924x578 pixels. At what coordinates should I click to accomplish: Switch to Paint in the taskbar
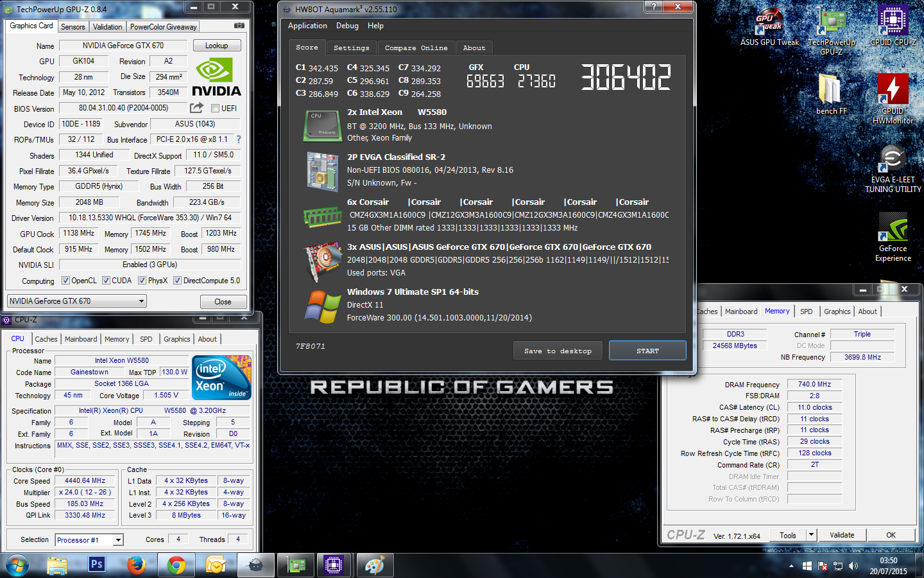(374, 565)
